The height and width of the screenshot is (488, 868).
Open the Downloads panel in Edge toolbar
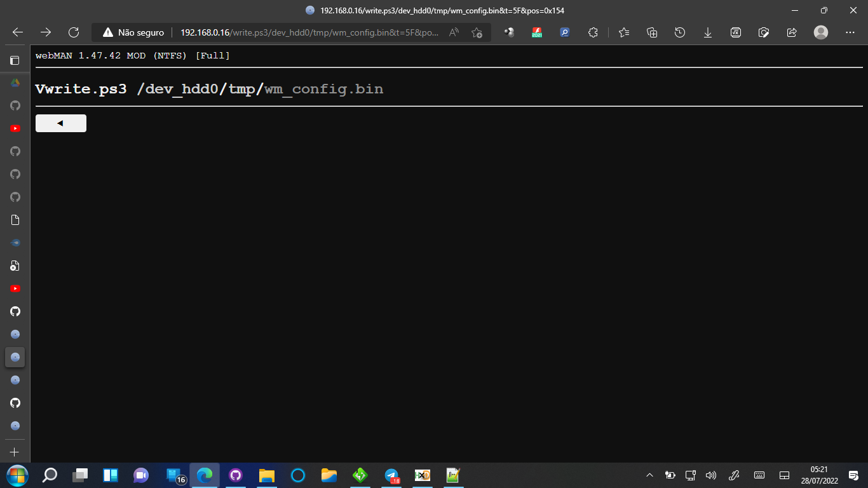[707, 32]
